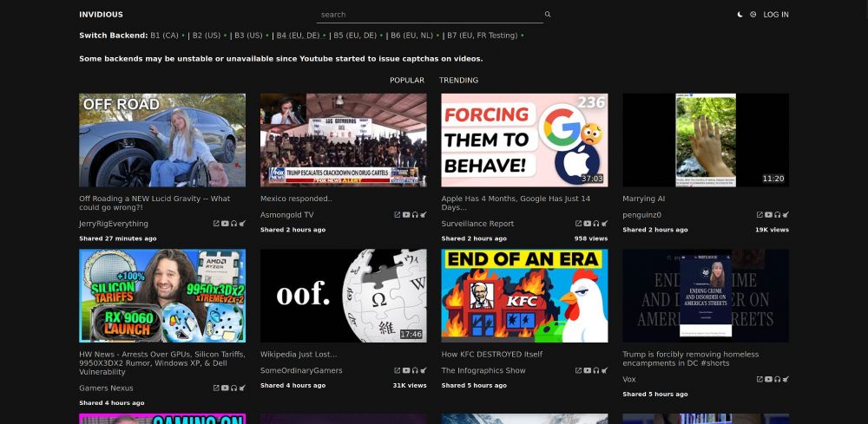Open 'How KFC DESTROYED Itself' title
This screenshot has width=868, height=424.
tap(491, 355)
